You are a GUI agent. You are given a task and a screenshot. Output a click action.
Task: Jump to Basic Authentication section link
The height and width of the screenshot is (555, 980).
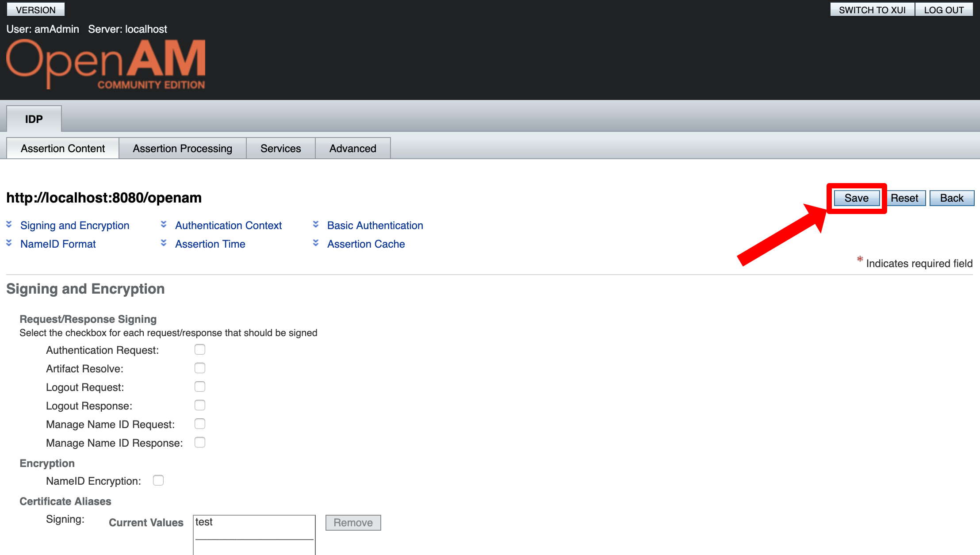[x=375, y=226]
